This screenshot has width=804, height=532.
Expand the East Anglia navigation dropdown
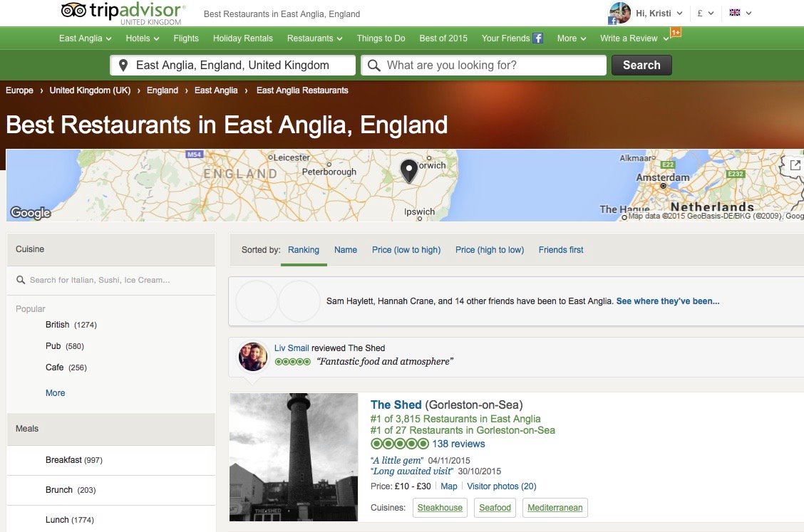click(85, 38)
